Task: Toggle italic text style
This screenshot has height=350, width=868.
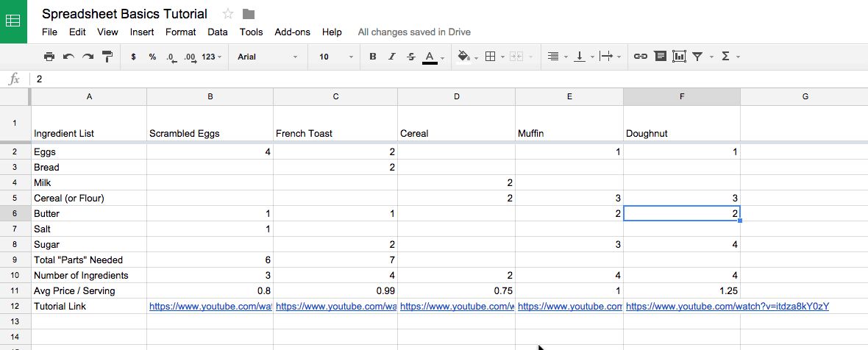Action: [x=392, y=57]
